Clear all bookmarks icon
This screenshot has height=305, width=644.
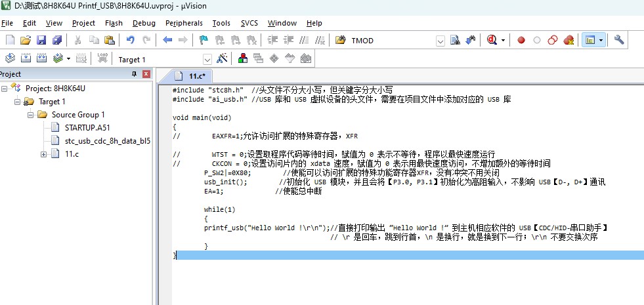[251, 40]
